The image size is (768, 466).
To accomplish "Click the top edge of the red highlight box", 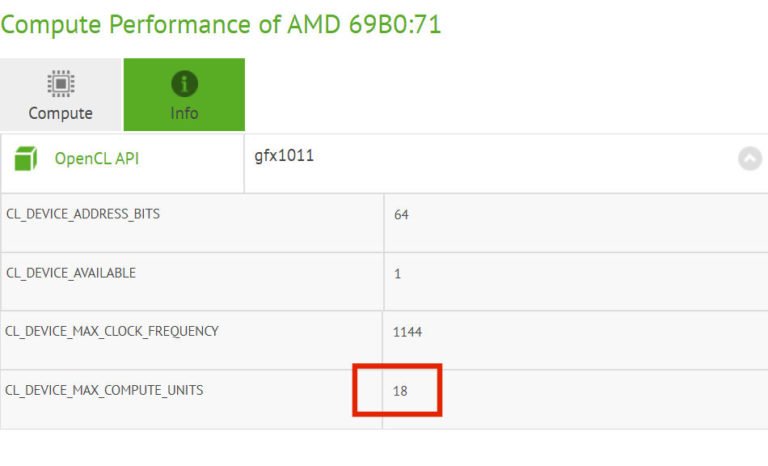I will point(397,367).
